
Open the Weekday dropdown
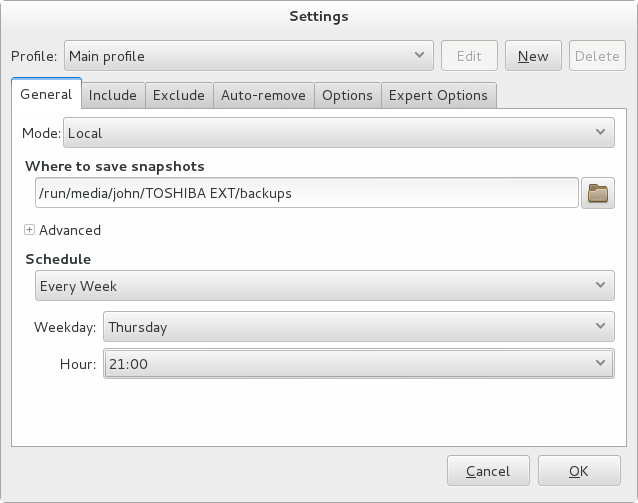(x=358, y=326)
